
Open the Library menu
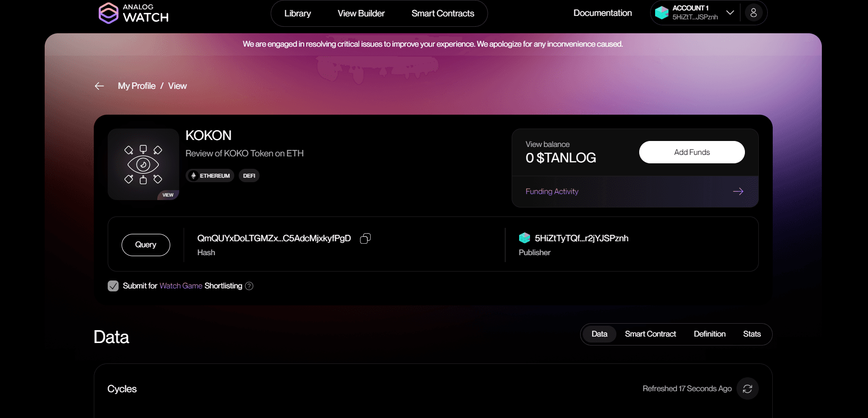[298, 13]
